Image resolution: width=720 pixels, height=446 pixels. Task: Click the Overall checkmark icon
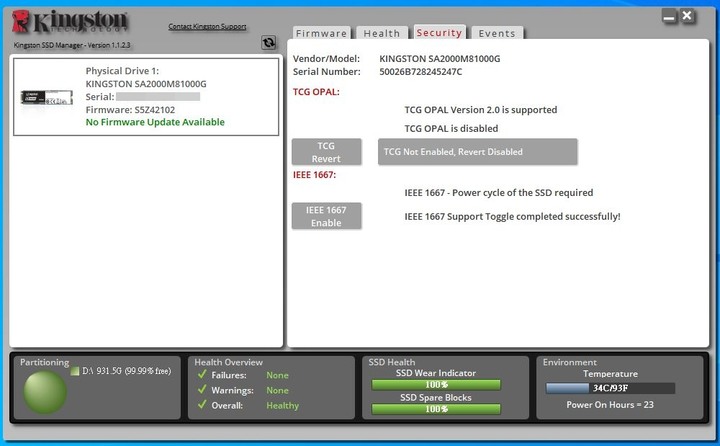pos(202,405)
